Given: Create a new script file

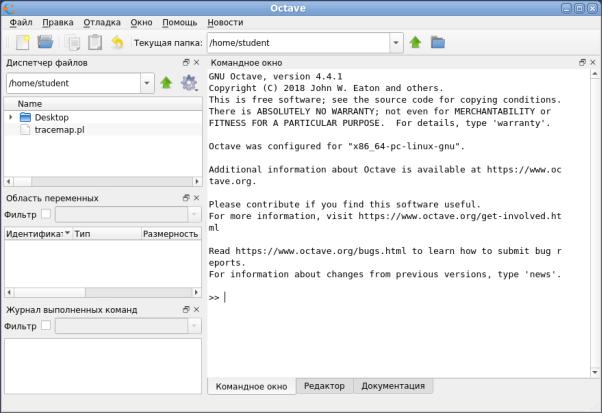Looking at the screenshot, I should coord(23,43).
